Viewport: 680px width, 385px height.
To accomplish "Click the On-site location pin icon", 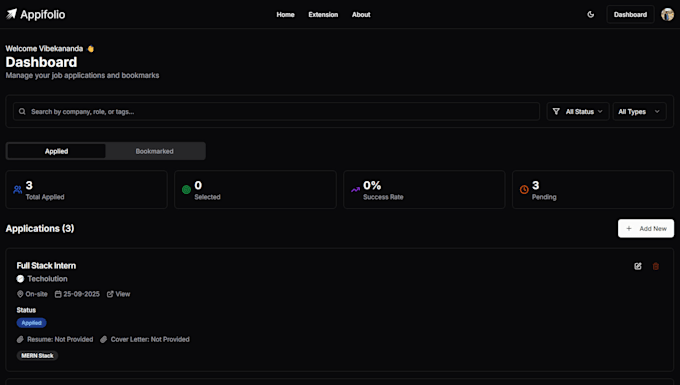I will pos(20,294).
